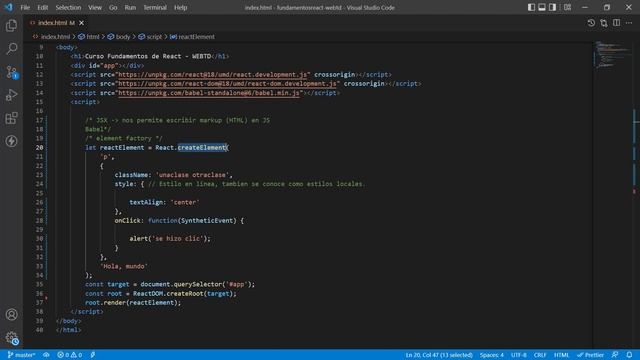Open More Actions ellipsis in editor toolbar
This screenshot has height=360, width=640.
(x=629, y=23)
